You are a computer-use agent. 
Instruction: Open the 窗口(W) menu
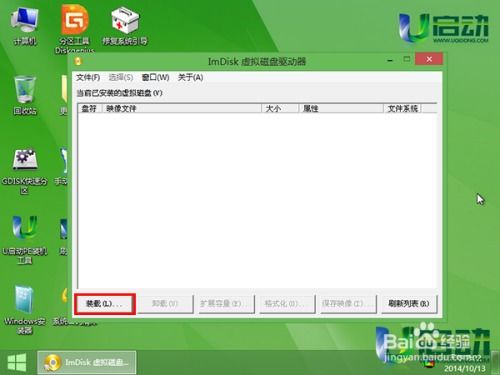pos(155,77)
